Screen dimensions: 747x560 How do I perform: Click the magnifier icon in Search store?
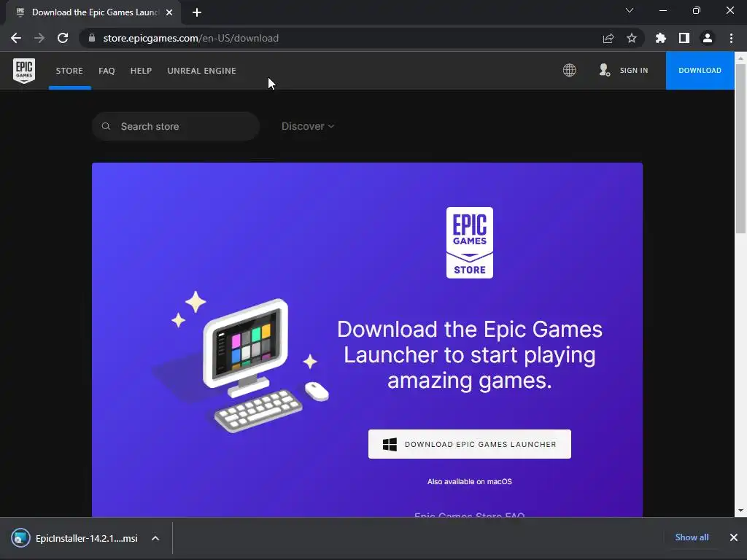coord(107,126)
